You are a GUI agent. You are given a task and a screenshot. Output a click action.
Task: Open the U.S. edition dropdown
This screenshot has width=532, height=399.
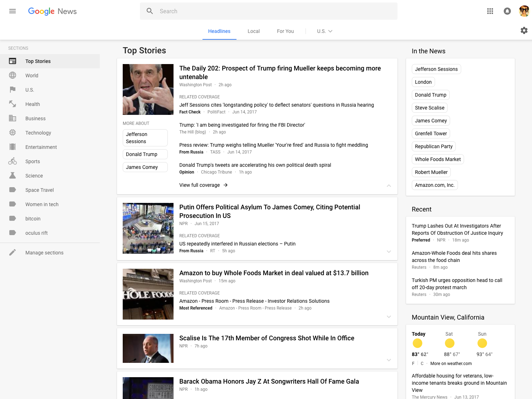(324, 31)
